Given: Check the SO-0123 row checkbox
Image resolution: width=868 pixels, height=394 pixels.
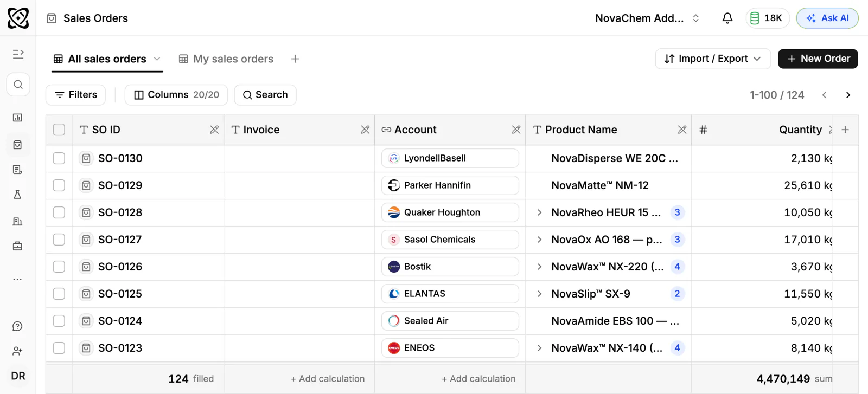Looking at the screenshot, I should 59,348.
